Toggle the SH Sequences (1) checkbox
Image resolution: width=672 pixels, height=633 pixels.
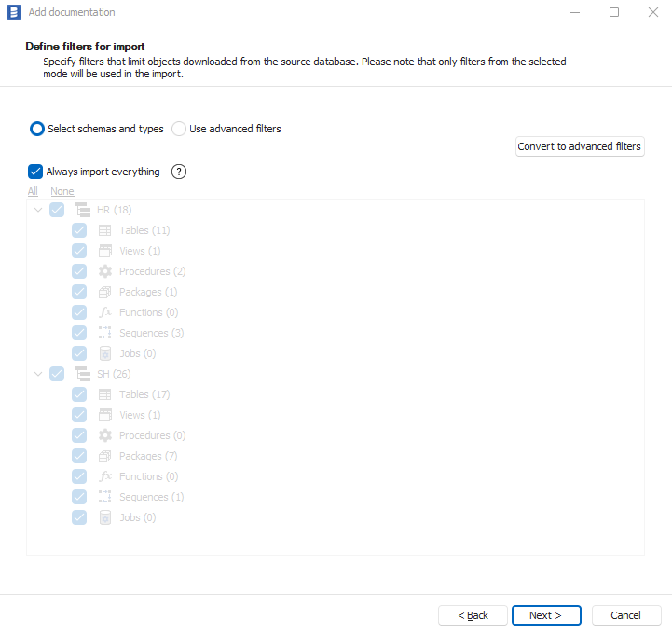[79, 497]
